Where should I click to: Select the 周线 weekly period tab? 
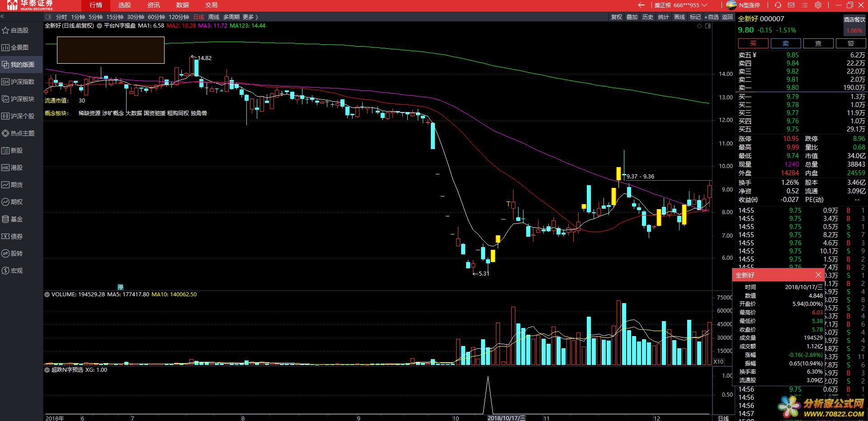[x=213, y=17]
